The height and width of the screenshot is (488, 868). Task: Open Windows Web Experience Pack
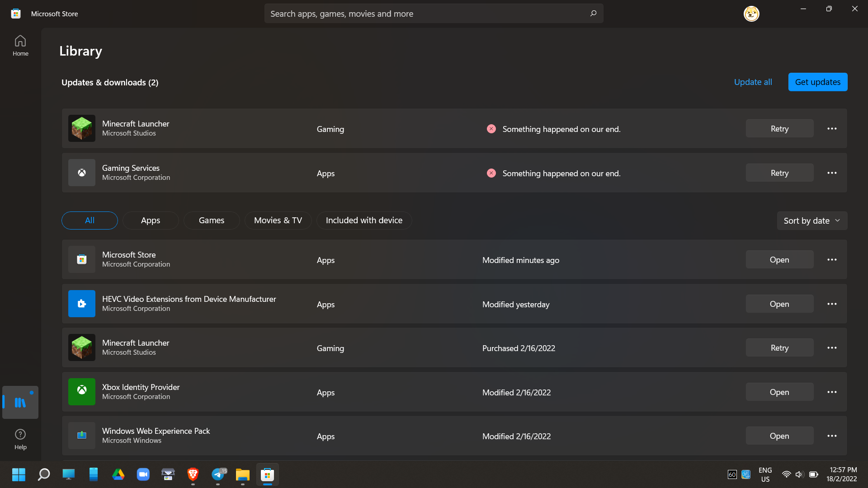pyautogui.click(x=779, y=436)
